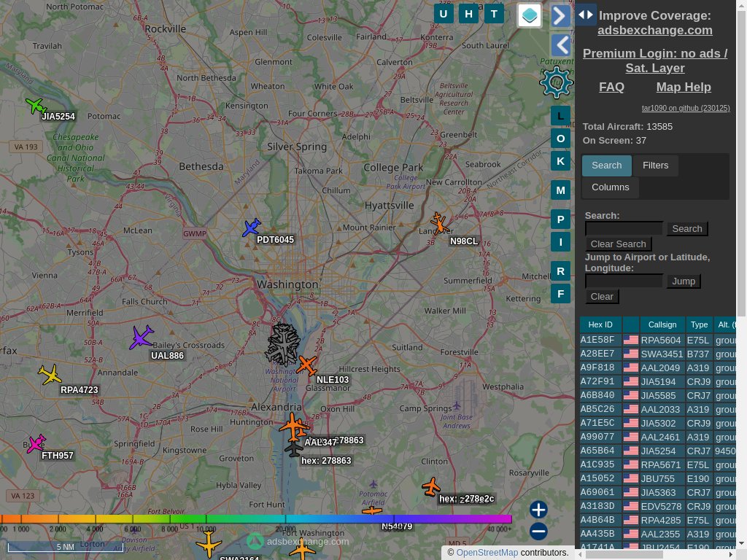Click the UAL886 purple aircraft icon
The height and width of the screenshot is (560, 747).
[141, 337]
